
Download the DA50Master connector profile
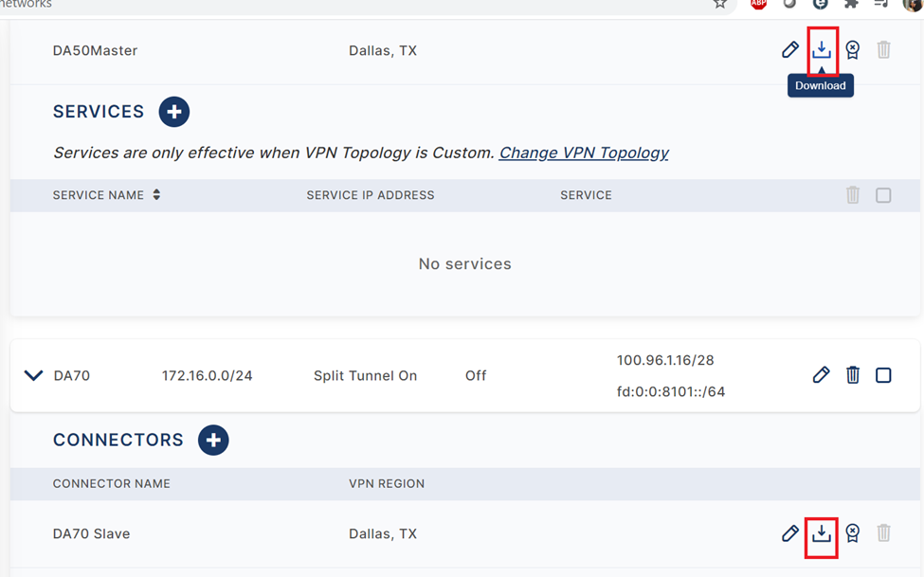[822, 50]
